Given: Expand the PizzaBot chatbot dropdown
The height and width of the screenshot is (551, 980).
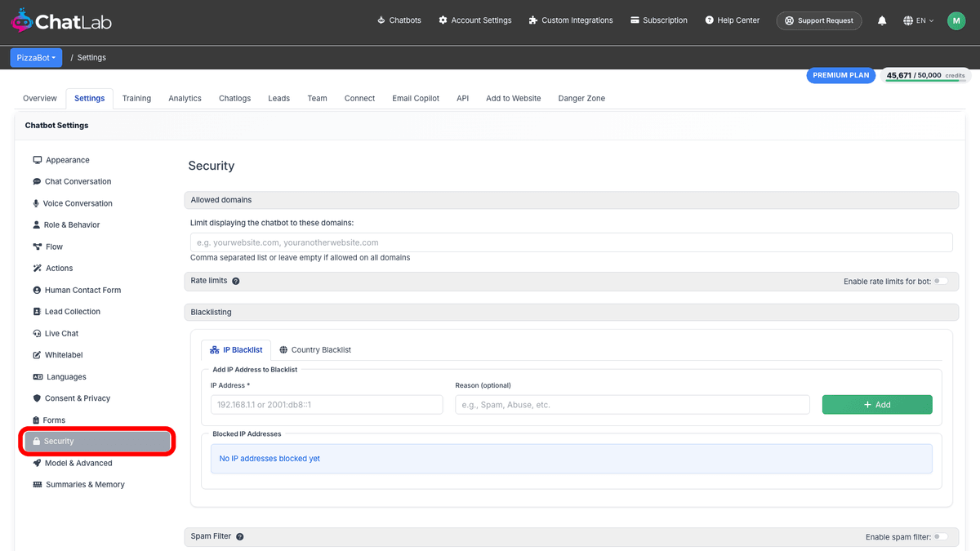Looking at the screenshot, I should click(x=36, y=58).
